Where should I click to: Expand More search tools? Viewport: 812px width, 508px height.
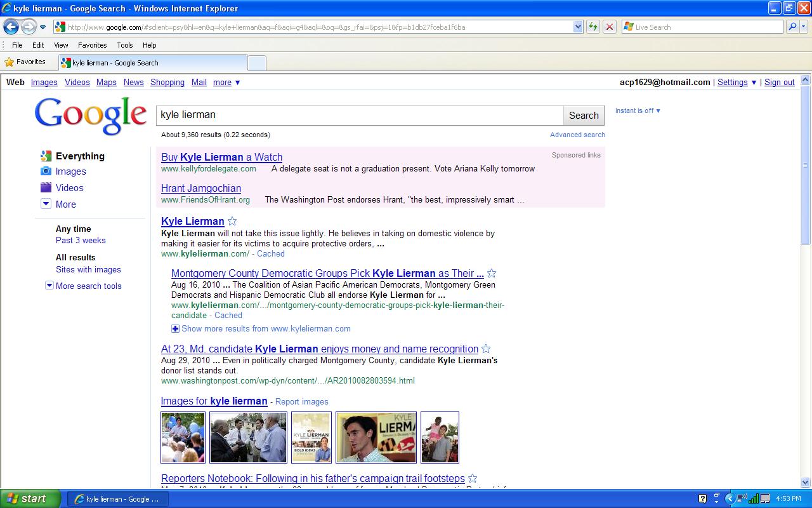coord(83,286)
